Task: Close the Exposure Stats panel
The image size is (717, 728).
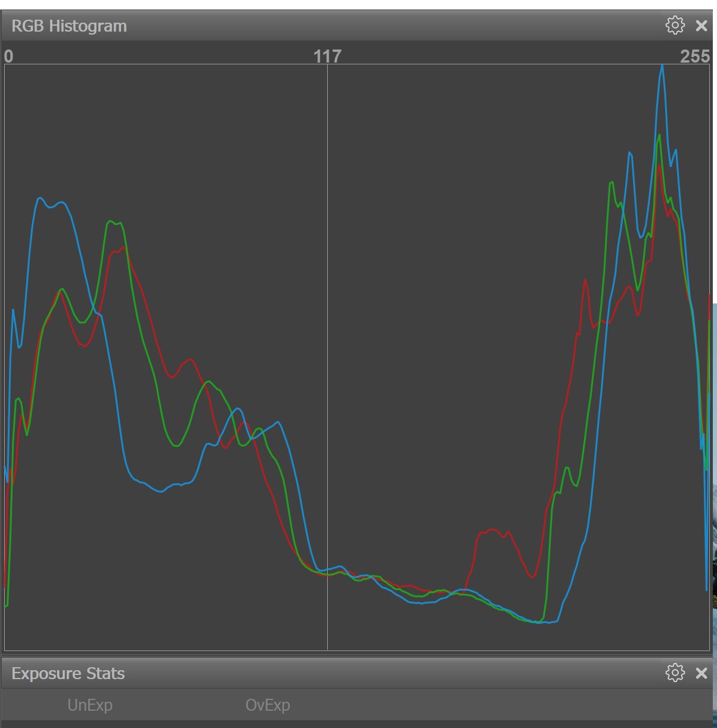Action: (702, 673)
